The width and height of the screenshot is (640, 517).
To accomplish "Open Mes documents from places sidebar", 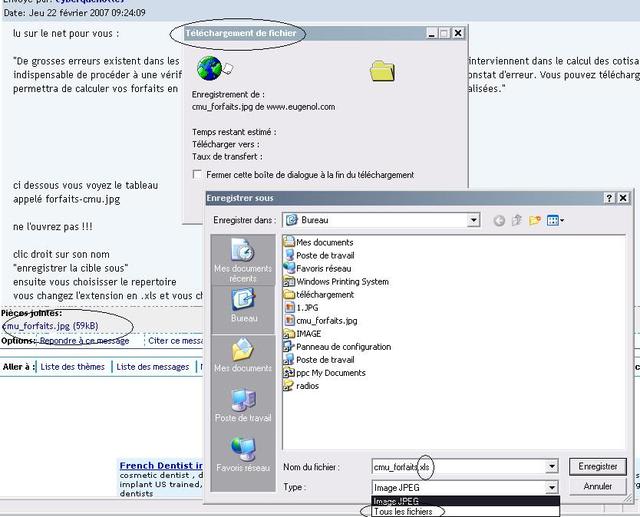I will tap(243, 355).
